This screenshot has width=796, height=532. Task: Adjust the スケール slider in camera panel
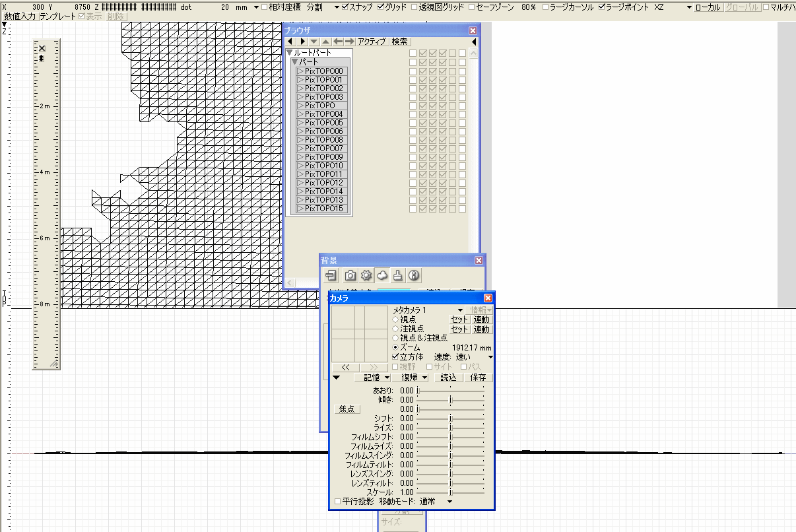tap(451, 492)
